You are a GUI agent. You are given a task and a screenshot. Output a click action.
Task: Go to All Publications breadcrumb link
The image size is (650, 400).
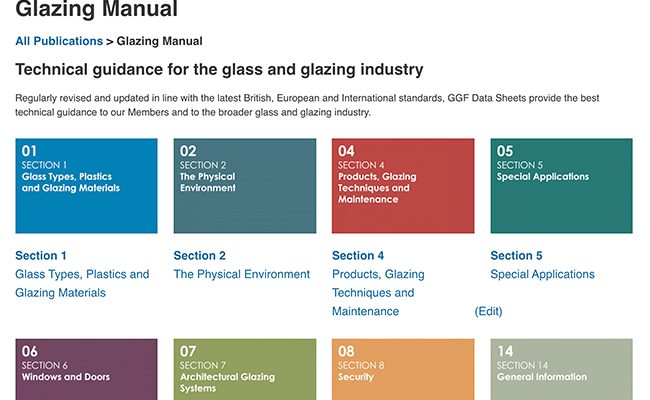point(59,41)
